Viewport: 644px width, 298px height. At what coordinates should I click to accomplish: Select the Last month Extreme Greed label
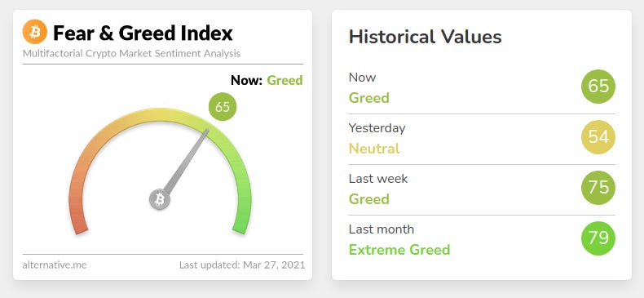pyautogui.click(x=399, y=239)
